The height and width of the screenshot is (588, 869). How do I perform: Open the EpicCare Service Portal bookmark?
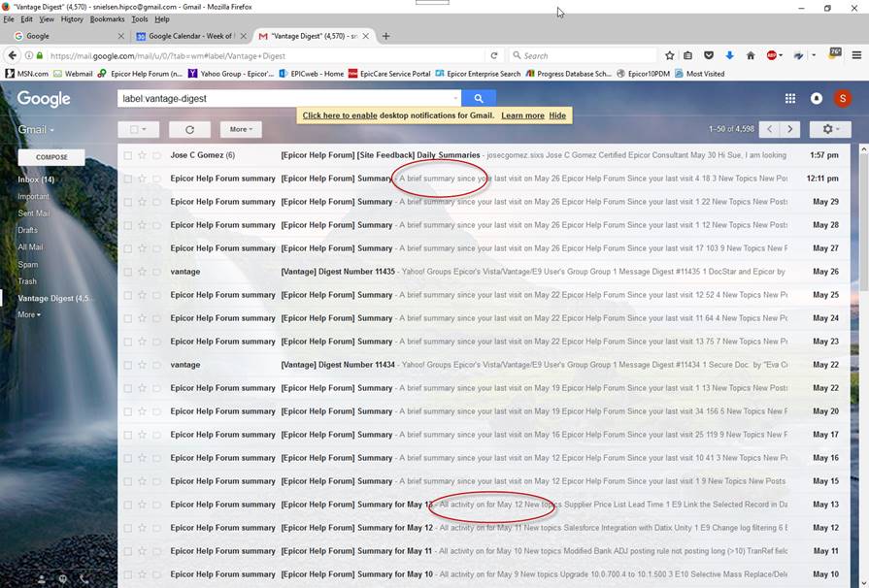coord(389,74)
